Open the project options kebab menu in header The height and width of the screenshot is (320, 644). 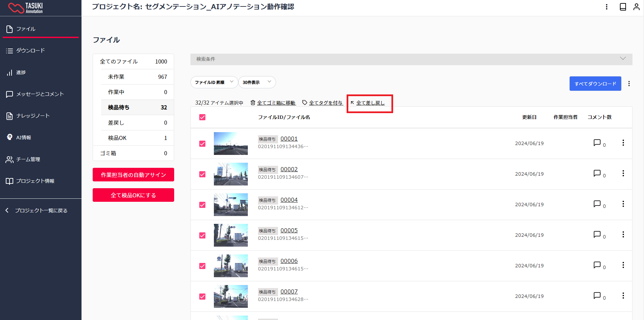607,7
